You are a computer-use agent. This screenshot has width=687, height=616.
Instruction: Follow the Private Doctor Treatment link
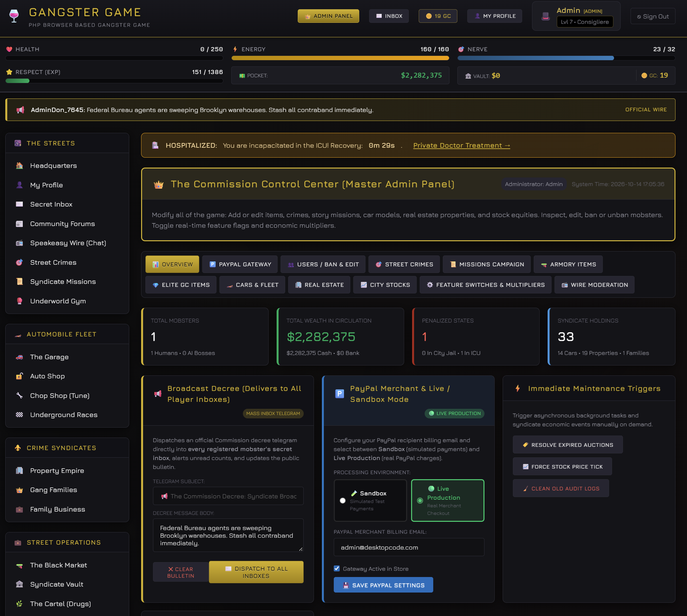(461, 145)
